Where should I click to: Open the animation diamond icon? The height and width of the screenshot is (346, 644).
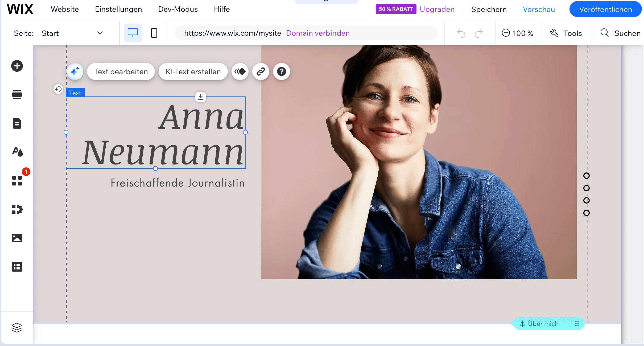[x=240, y=71]
